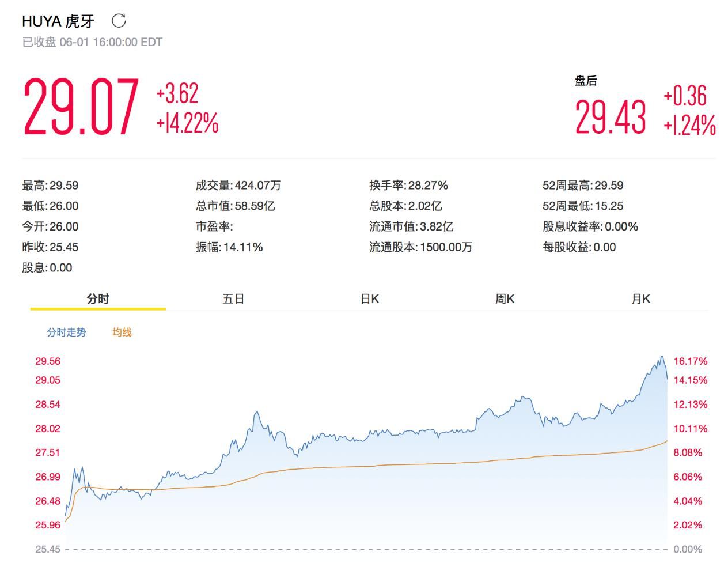Click the 29.56 price axis label
The height and width of the screenshot is (563, 728).
[48, 361]
